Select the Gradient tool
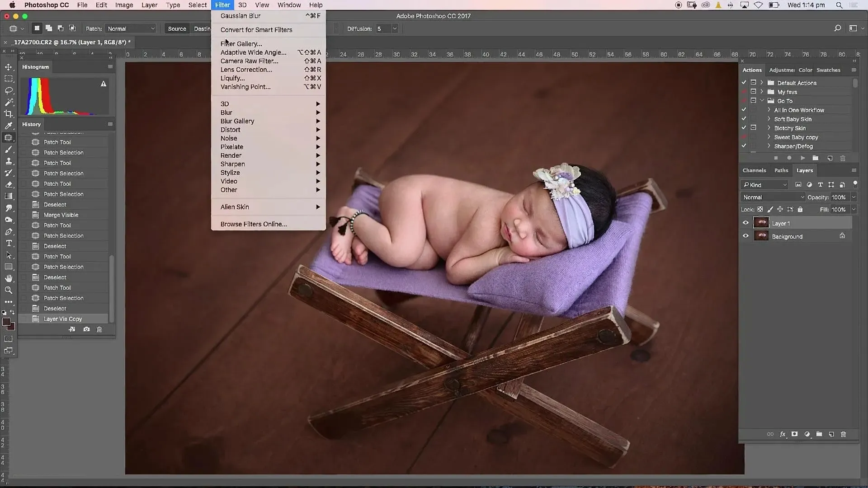 coord(9,196)
